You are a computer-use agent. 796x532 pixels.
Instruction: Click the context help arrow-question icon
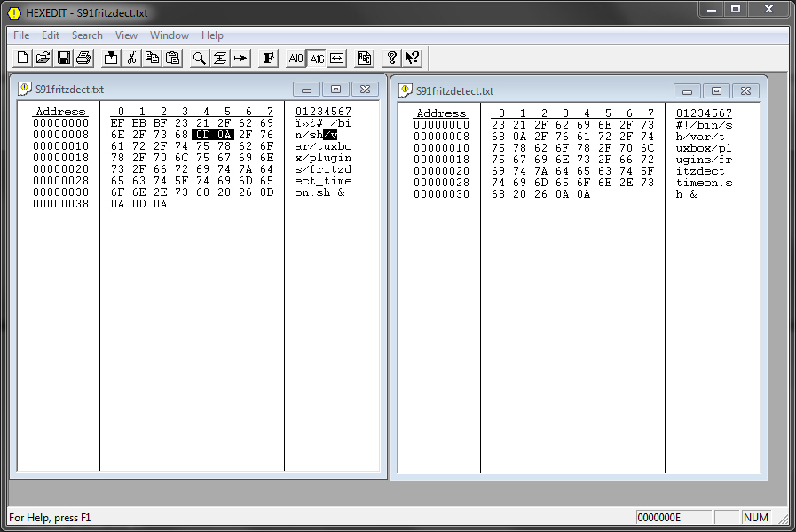click(x=412, y=58)
